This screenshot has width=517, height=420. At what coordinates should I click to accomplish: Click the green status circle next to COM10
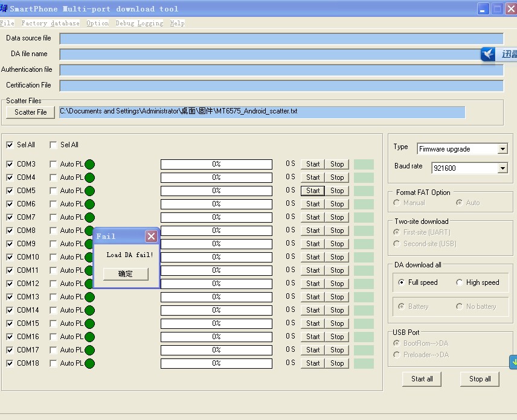click(89, 257)
